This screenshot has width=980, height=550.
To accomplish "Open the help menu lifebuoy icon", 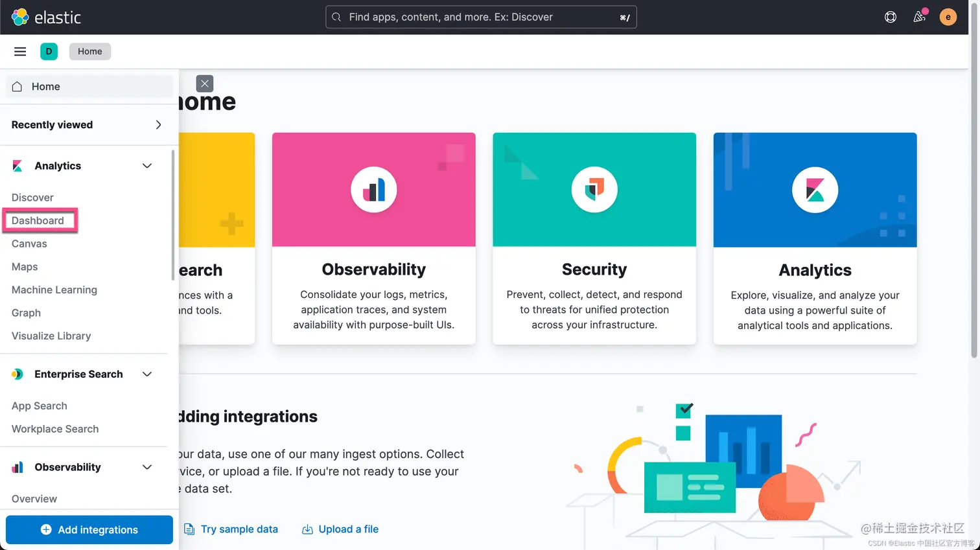I will pyautogui.click(x=891, y=17).
